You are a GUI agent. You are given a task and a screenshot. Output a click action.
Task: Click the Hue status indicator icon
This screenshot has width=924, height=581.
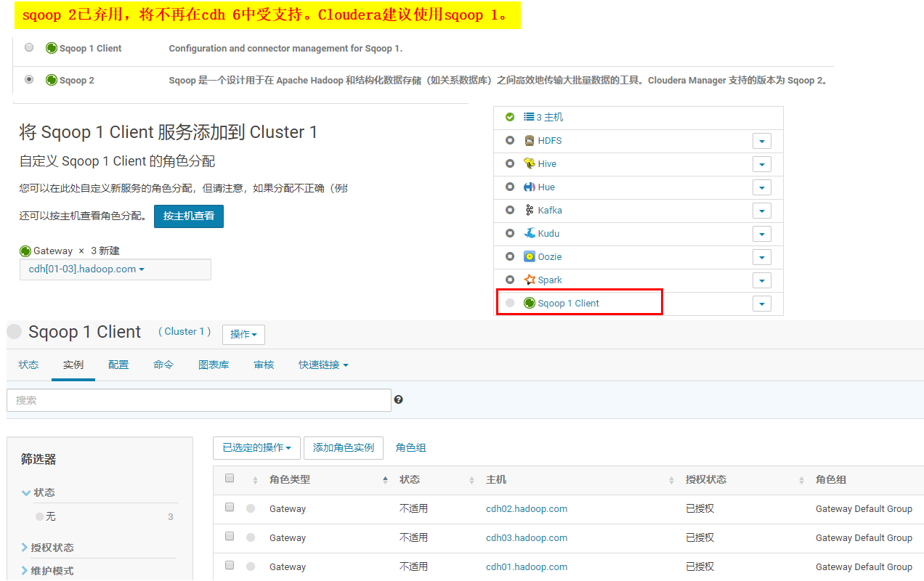(510, 187)
